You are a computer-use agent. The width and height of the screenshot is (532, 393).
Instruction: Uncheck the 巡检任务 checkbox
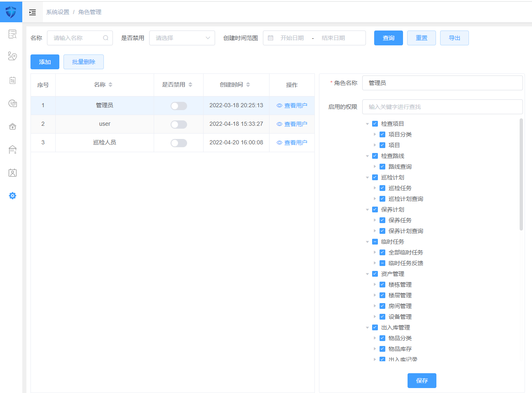tap(382, 188)
